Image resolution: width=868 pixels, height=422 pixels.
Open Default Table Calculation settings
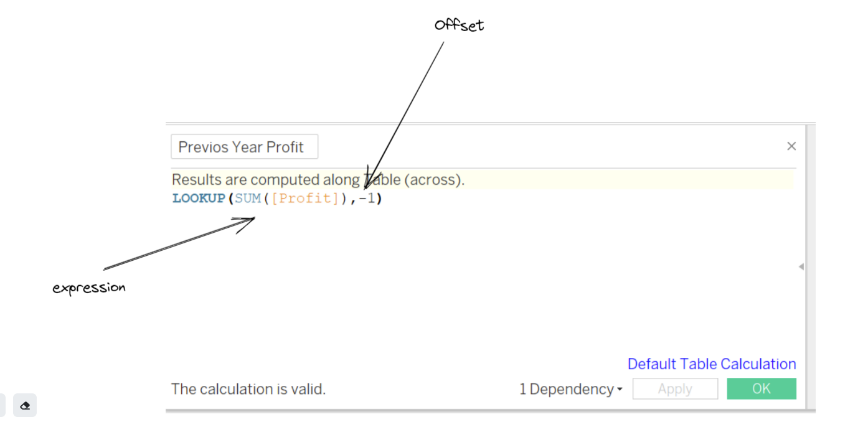tap(711, 363)
